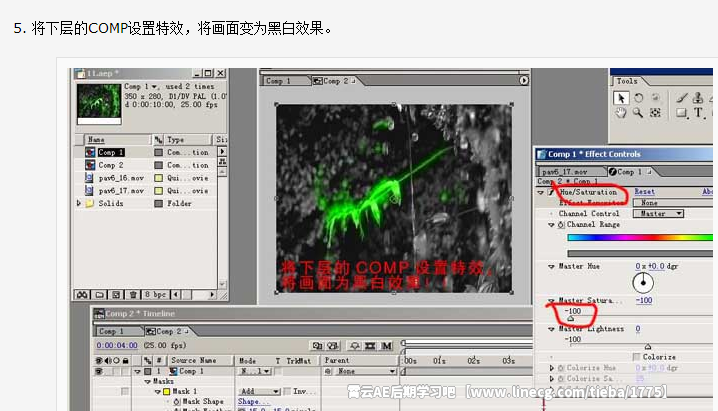Select the Comp 1 Effect Controls tab
This screenshot has height=411, width=718.
click(x=630, y=172)
